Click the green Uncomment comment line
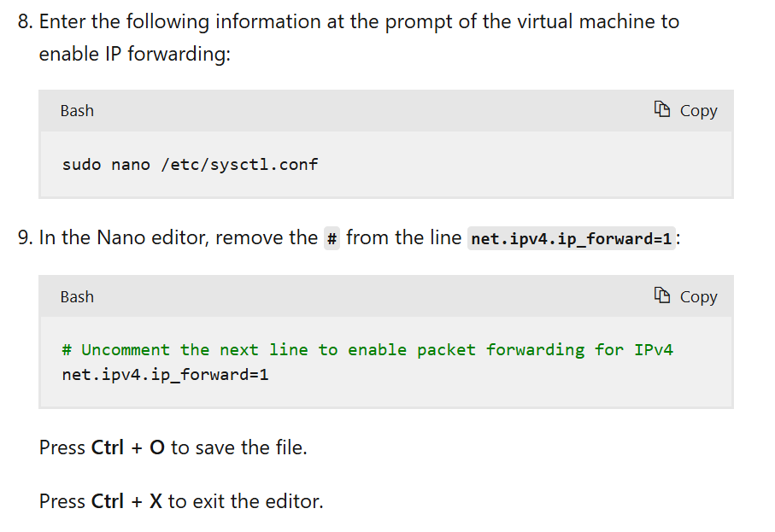 (x=367, y=350)
